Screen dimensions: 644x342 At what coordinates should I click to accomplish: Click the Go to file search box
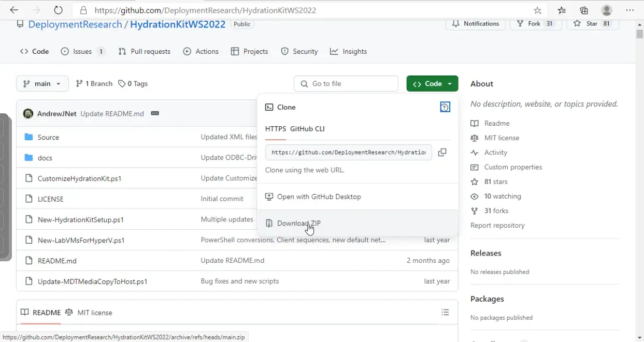(x=346, y=84)
